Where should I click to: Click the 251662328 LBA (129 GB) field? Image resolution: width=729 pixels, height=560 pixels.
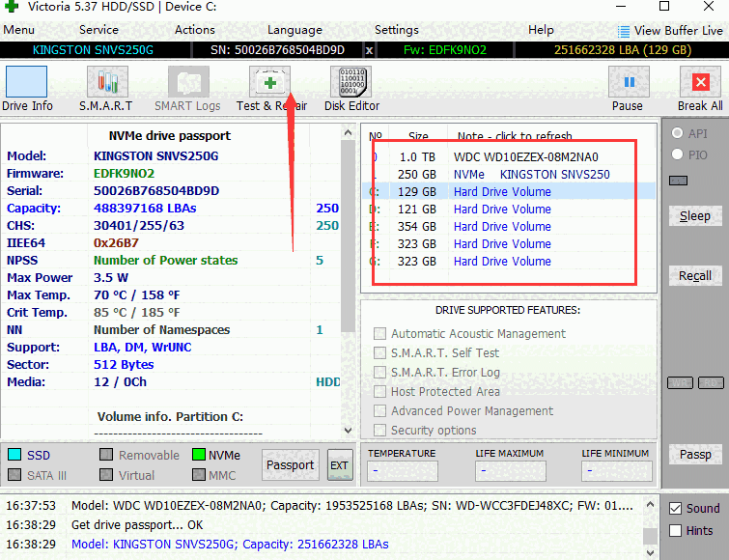623,50
